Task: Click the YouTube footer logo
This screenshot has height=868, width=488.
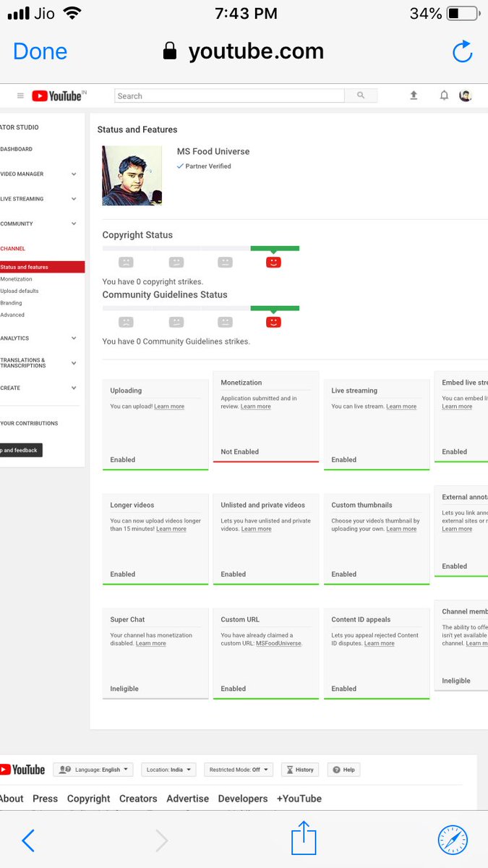Action: 22,770
